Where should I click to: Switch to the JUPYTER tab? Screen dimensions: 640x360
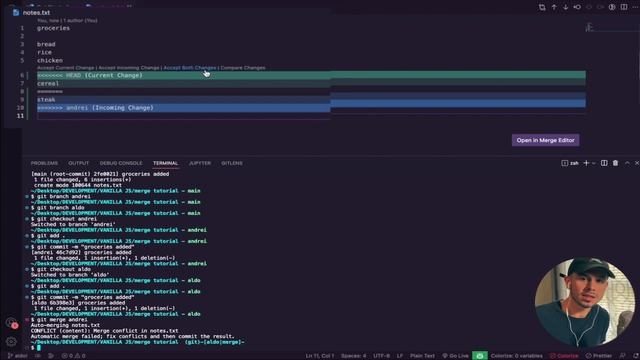pyautogui.click(x=200, y=163)
